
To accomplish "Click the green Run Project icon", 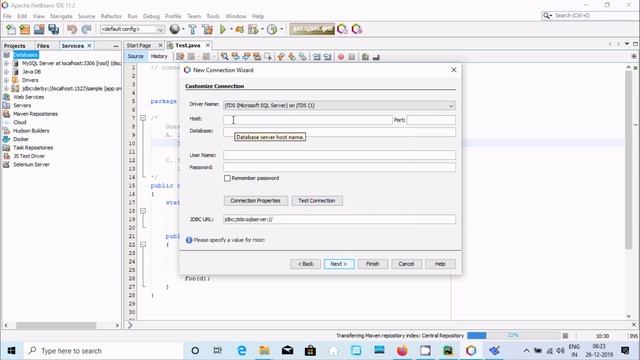I will (x=223, y=29).
